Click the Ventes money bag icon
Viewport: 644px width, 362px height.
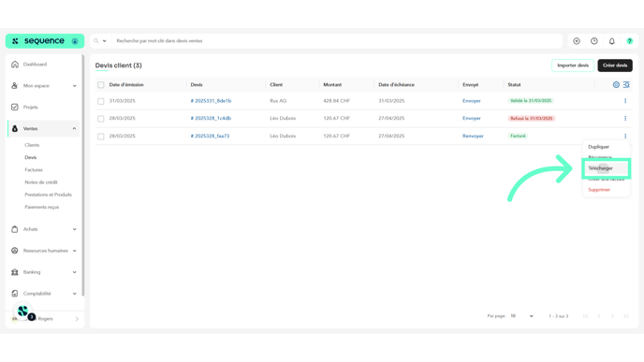[x=15, y=128]
